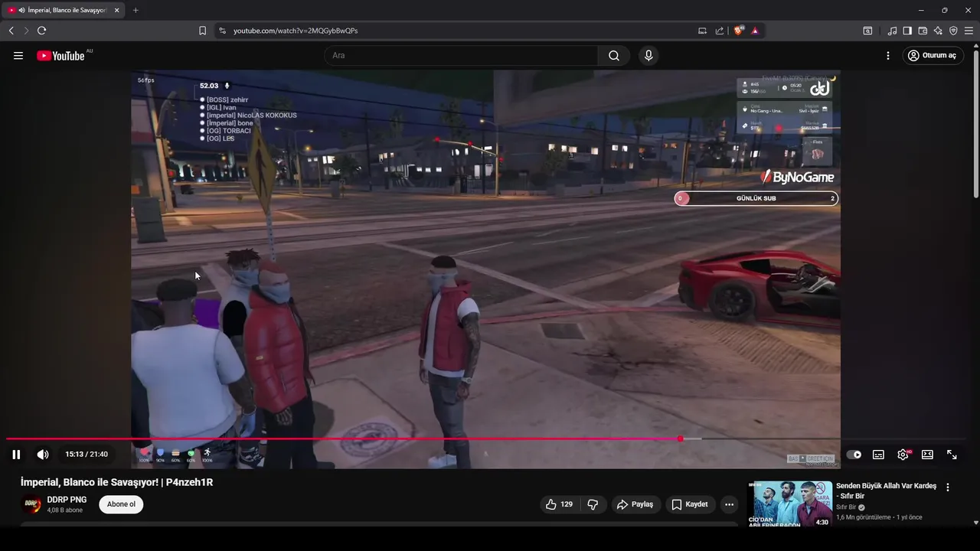Go forward in browser

(x=26, y=31)
